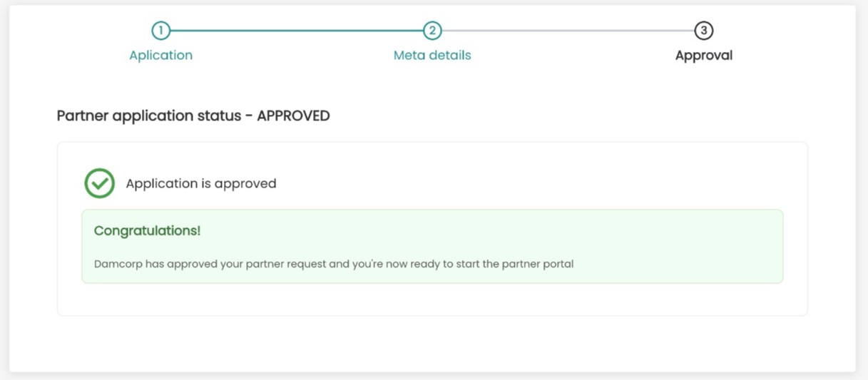Viewport: 868px width, 380px height.
Task: Click the step 2 circle icon
Action: point(432,31)
